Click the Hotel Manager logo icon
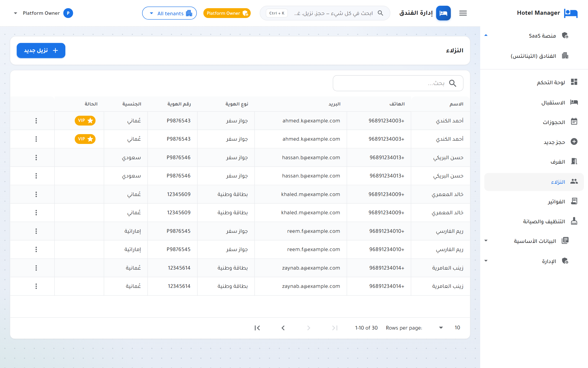The image size is (588, 368). coord(571,13)
